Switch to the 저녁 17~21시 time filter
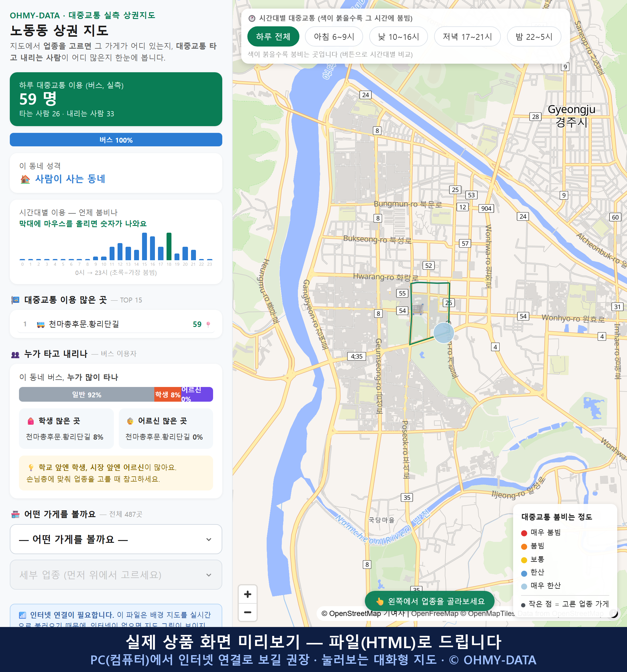The image size is (627, 672). [467, 36]
